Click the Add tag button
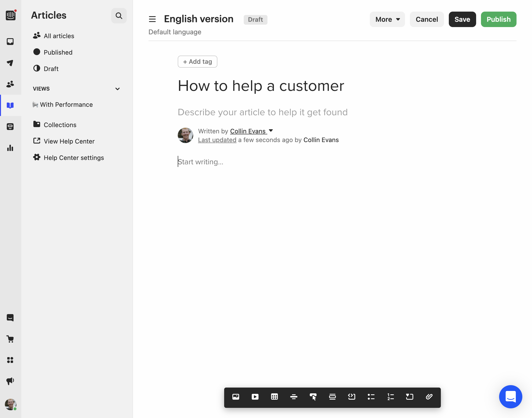Viewport: 532px width, 418px height. click(197, 62)
